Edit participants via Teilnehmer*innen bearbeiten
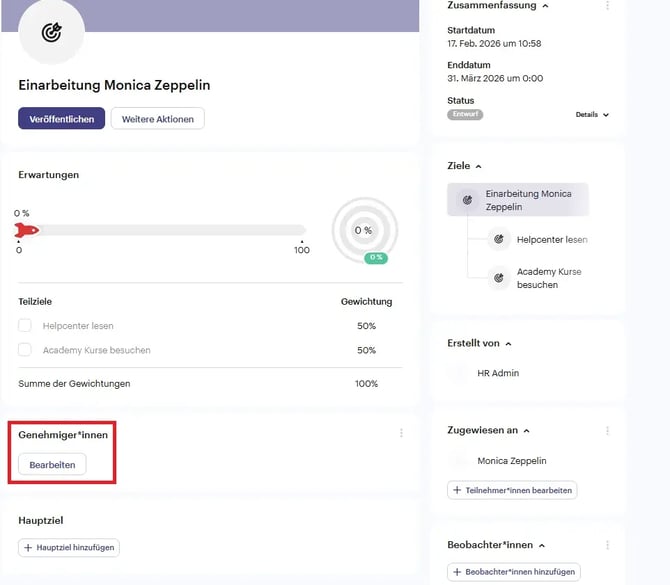670x585 pixels. [512, 490]
